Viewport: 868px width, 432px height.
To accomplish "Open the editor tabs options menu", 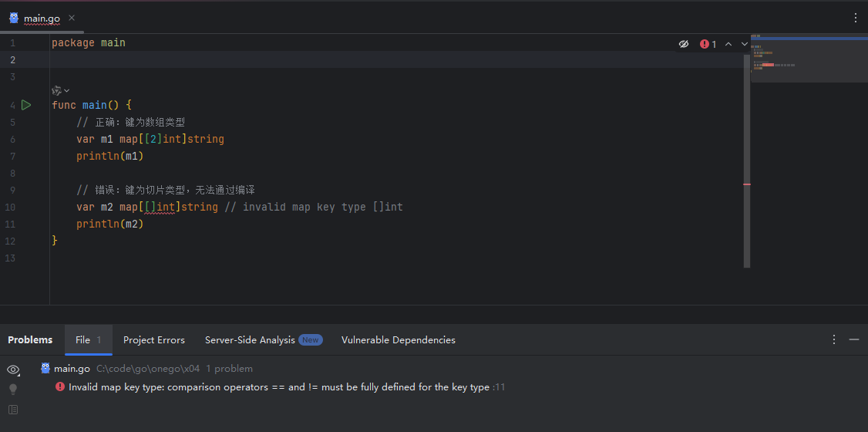I will pos(856,18).
